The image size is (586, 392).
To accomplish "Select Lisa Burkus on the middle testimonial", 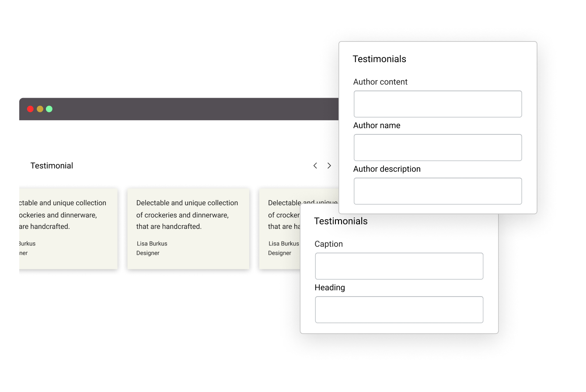I will [x=152, y=243].
